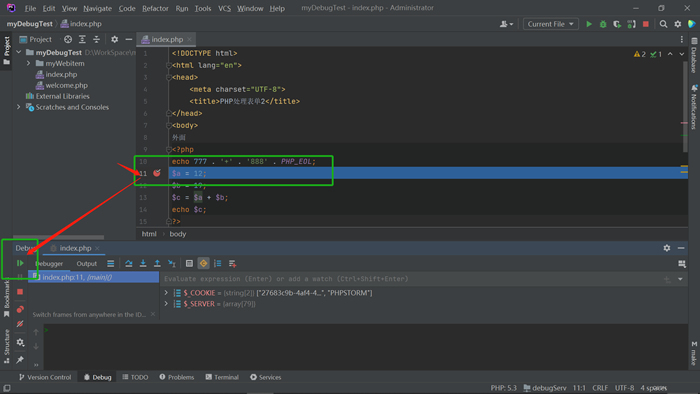Open the user account dropdown icon

(506, 24)
